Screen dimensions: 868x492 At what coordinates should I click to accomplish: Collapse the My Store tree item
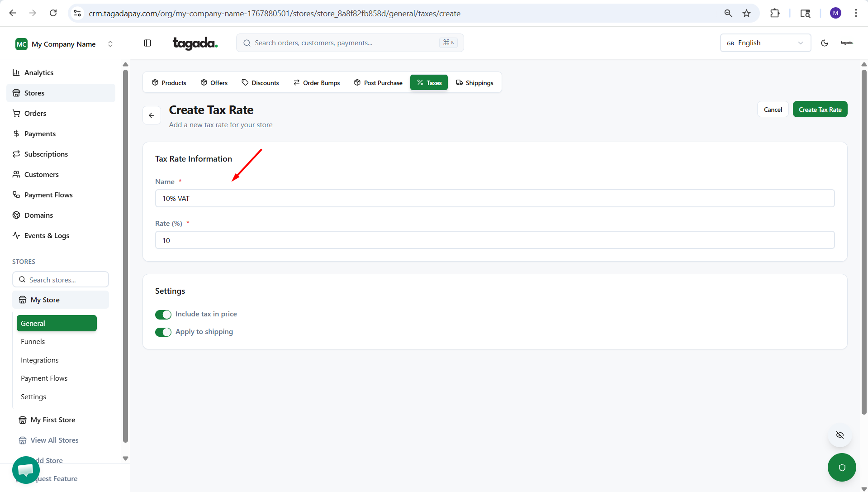click(61, 300)
